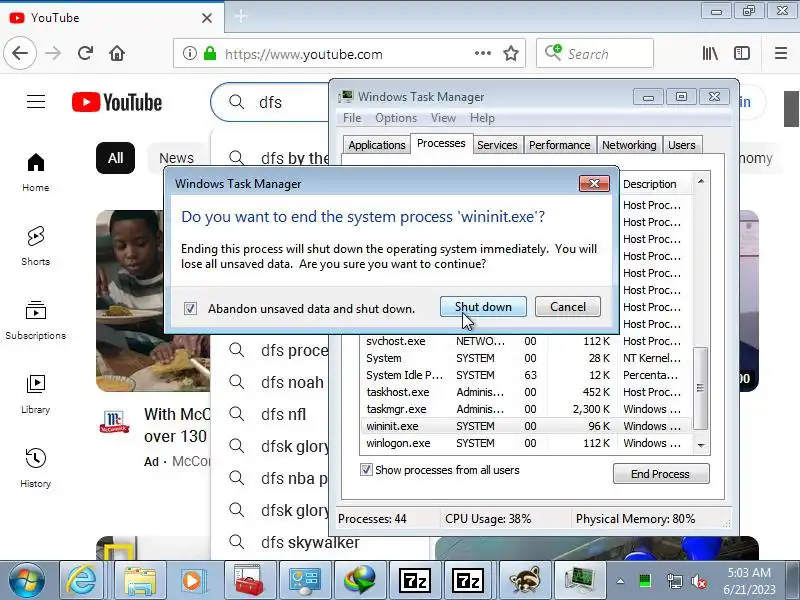This screenshot has width=800, height=600.
Task: Open Windows Explorer folder on taskbar
Action: [x=139, y=581]
